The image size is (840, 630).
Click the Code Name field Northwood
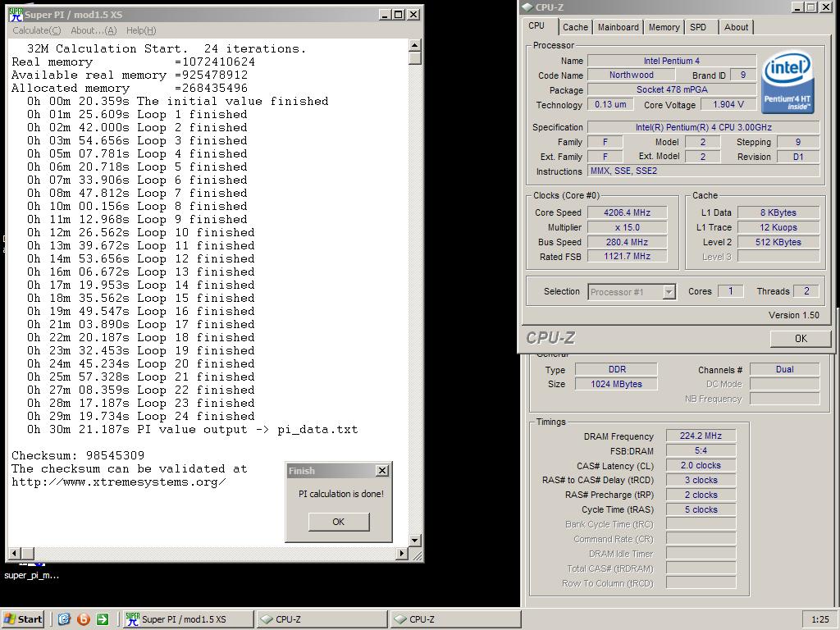click(632, 75)
